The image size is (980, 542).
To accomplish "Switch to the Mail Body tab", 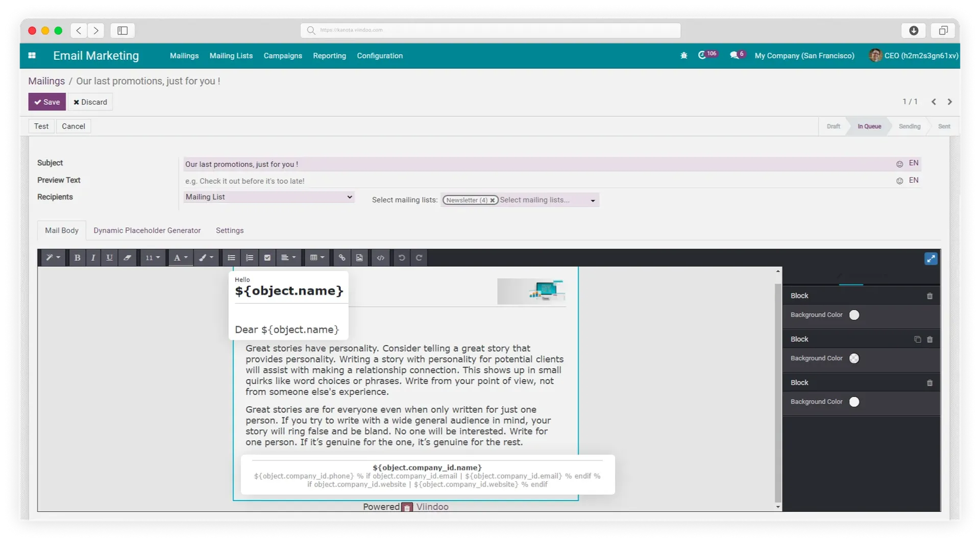I will coord(62,231).
